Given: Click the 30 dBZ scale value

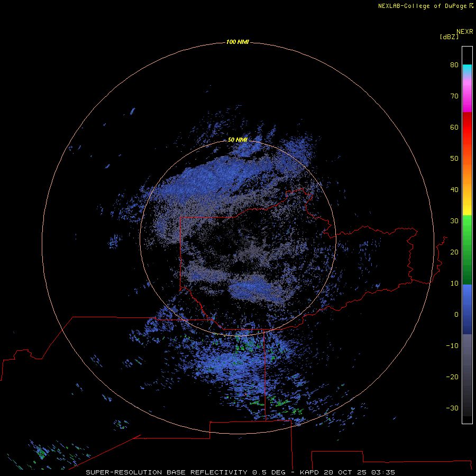Looking at the screenshot, I should [454, 221].
